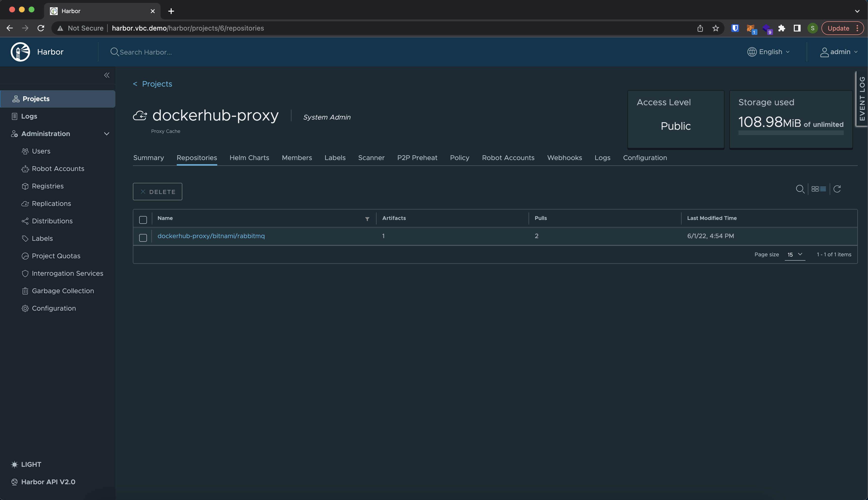Open the Chrome three-dot menu
This screenshot has width=868, height=500.
click(857, 28)
